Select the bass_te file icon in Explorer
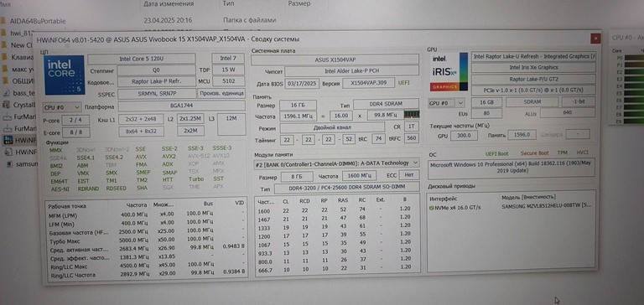This screenshot has height=305, width=644. [6, 92]
